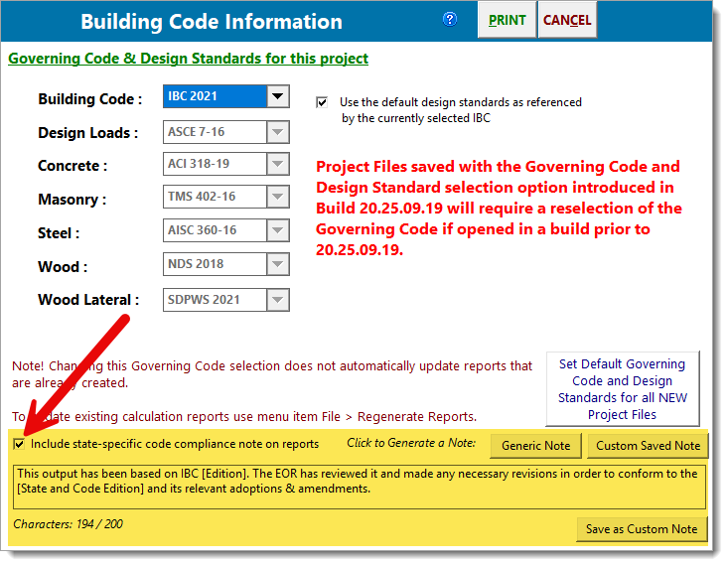Expand the Building Code dropdown arrow

(278, 96)
